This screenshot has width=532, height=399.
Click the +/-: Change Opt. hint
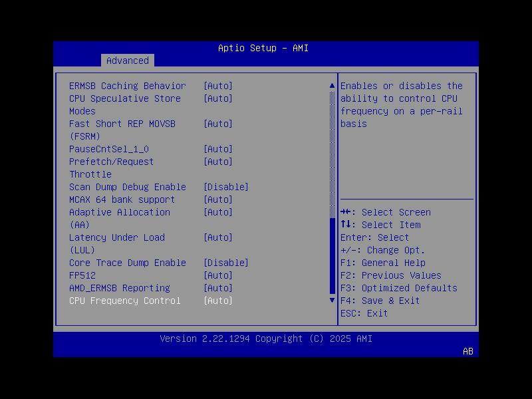(x=383, y=250)
